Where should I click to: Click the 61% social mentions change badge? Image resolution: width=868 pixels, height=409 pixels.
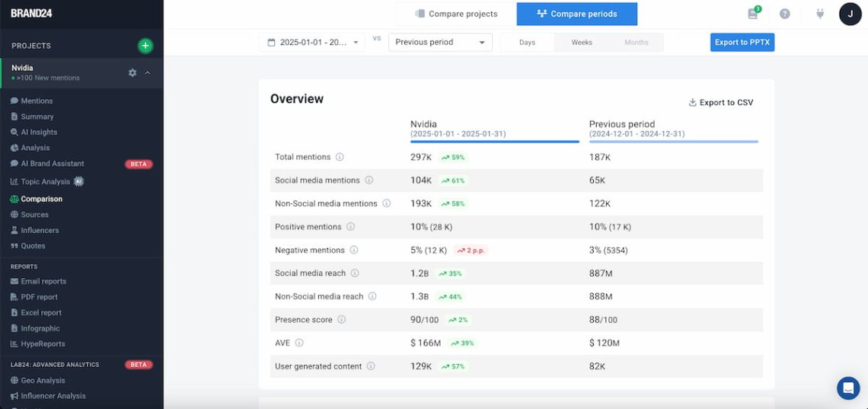(x=453, y=181)
